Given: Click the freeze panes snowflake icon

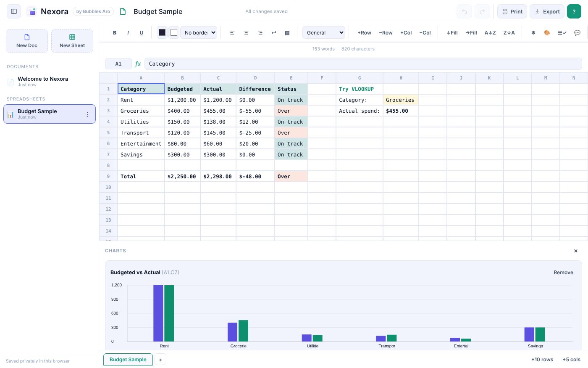Looking at the screenshot, I should click(x=533, y=32).
